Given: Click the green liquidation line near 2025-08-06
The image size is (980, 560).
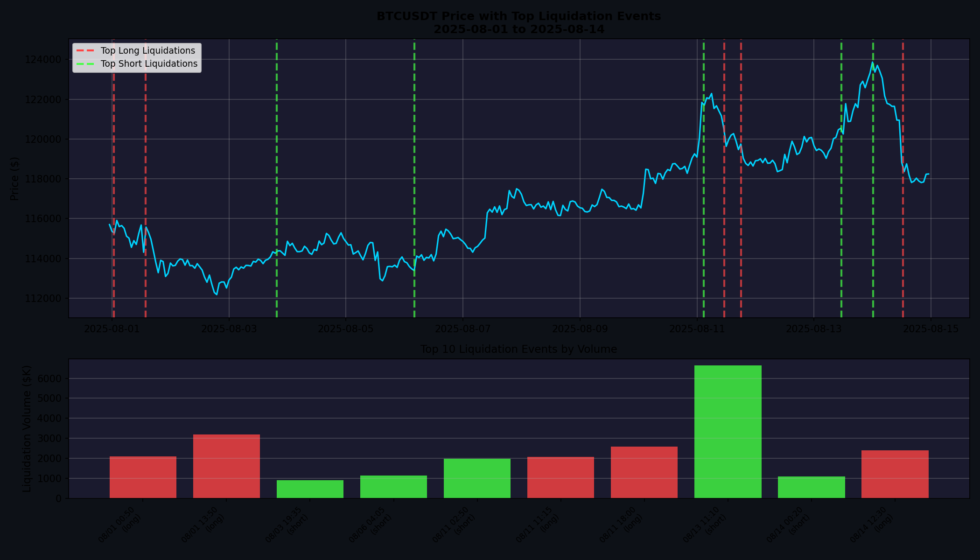Looking at the screenshot, I should [x=413, y=187].
